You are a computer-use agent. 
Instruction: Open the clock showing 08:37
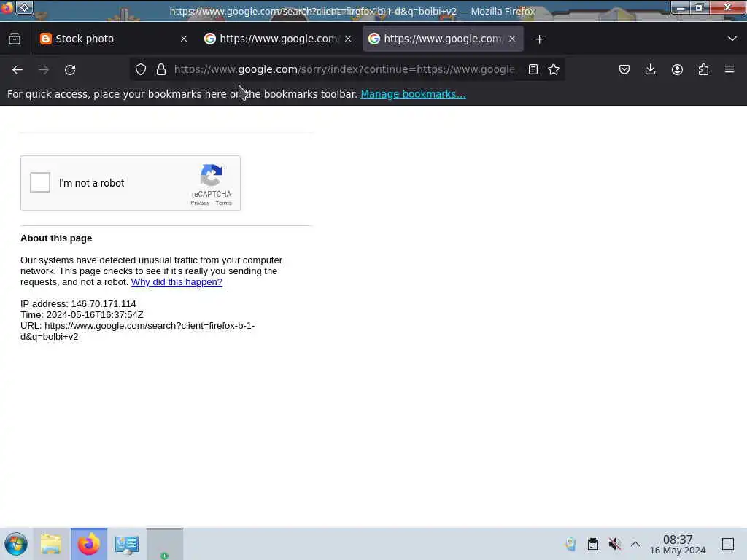pos(678,544)
